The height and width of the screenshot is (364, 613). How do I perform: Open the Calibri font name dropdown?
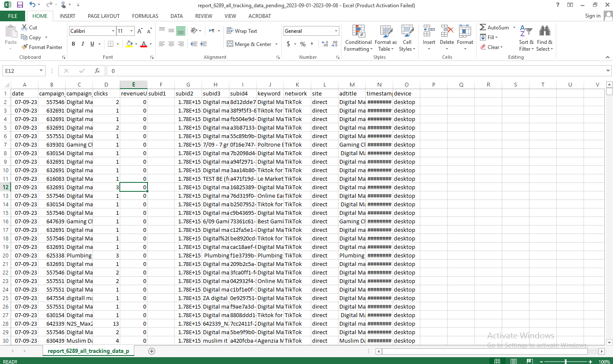[x=113, y=31]
